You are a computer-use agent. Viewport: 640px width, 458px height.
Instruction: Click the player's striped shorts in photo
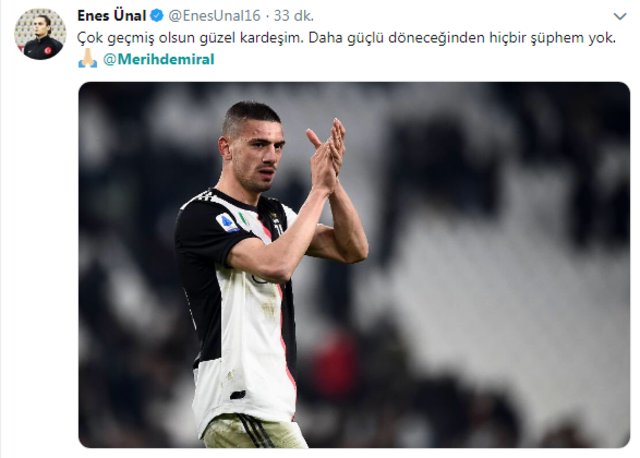pyautogui.click(x=254, y=431)
